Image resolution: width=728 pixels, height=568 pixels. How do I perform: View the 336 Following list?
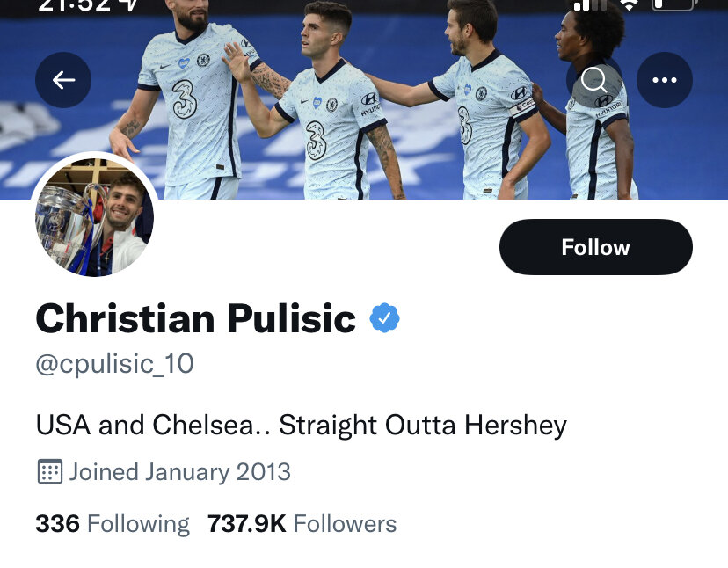coord(113,523)
